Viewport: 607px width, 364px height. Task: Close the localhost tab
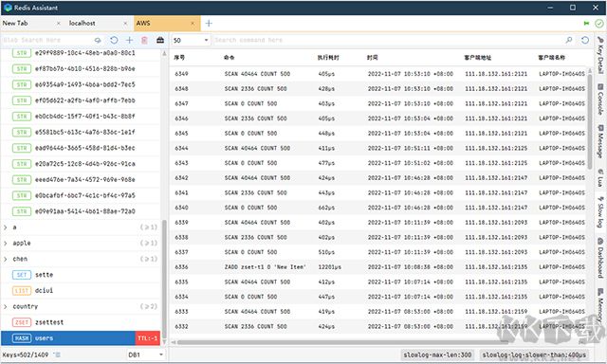[125, 23]
